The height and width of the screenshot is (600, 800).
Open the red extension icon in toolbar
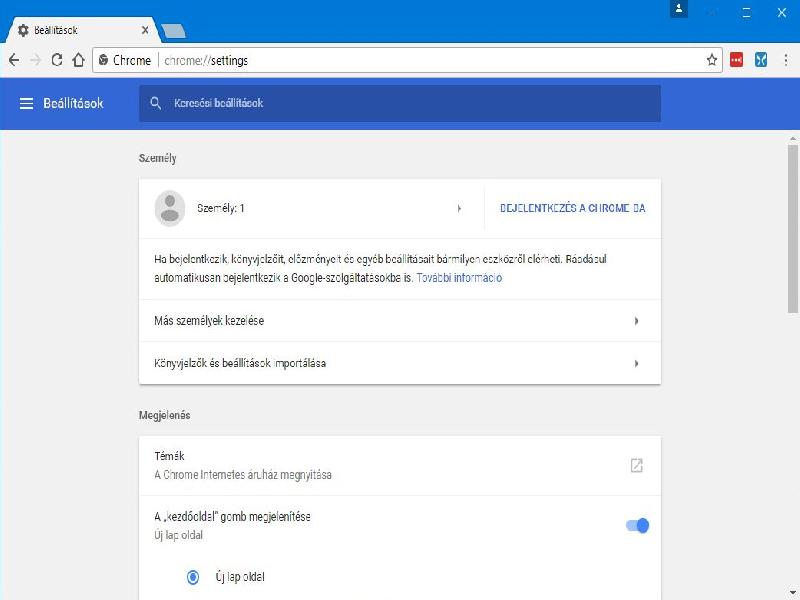(x=736, y=60)
